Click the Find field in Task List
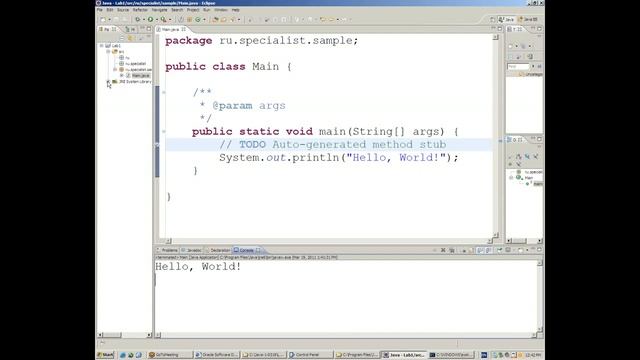 (x=518, y=66)
